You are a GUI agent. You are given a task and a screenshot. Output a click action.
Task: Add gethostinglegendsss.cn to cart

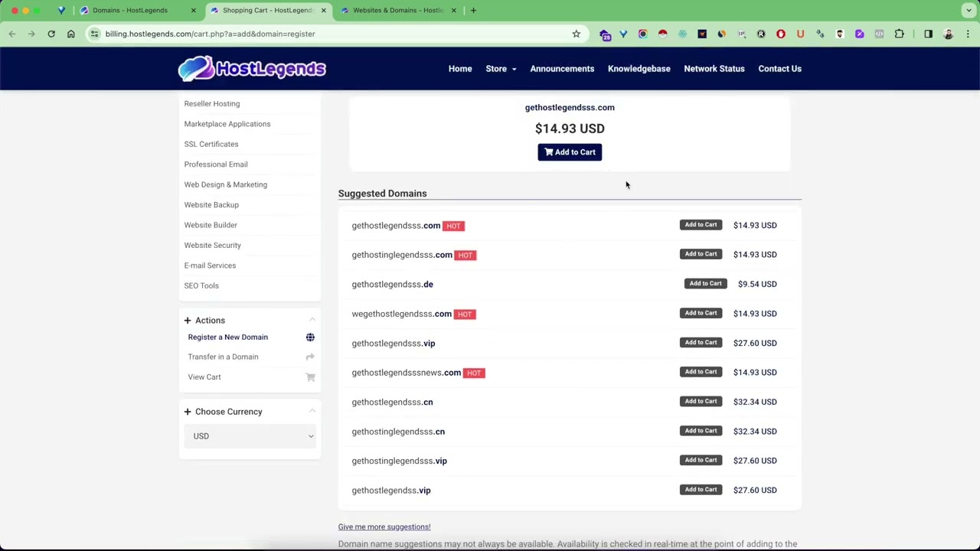tap(701, 431)
